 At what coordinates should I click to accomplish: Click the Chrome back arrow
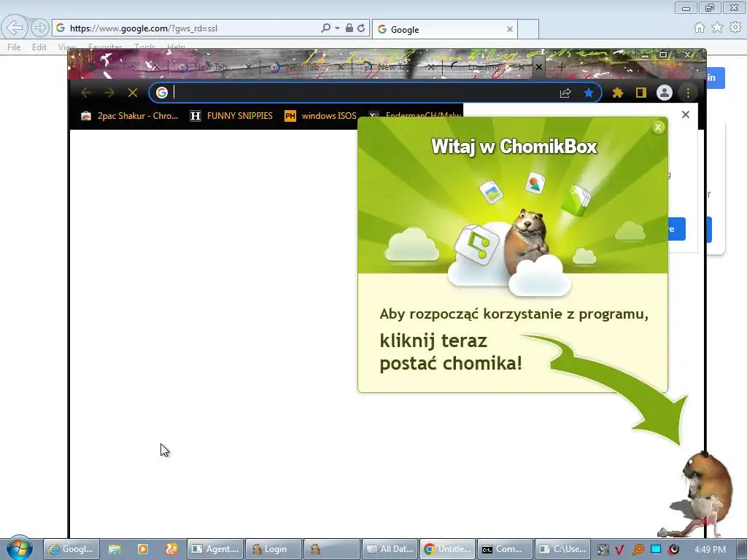[86, 93]
